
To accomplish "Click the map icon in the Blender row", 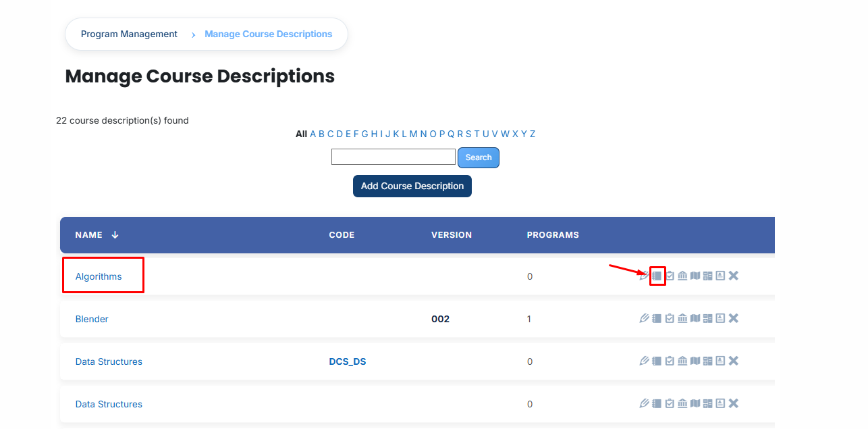I will click(695, 318).
